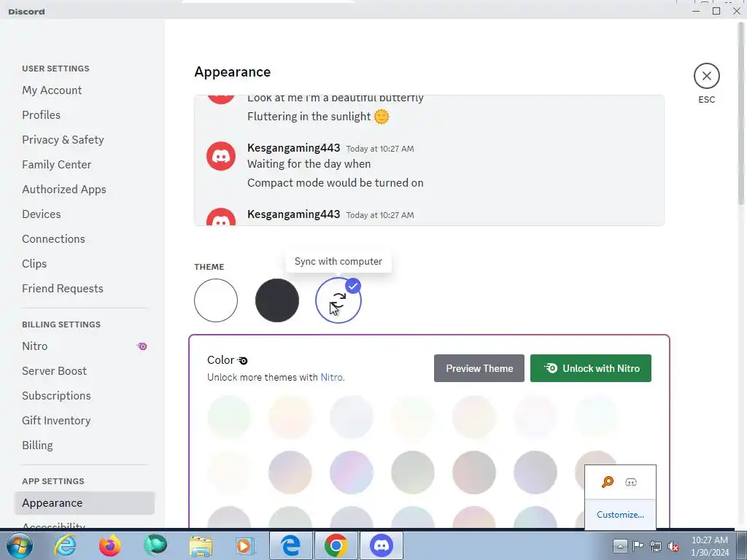This screenshot has height=560, width=747.
Task: Open File Explorer from taskbar
Action: tap(201, 545)
